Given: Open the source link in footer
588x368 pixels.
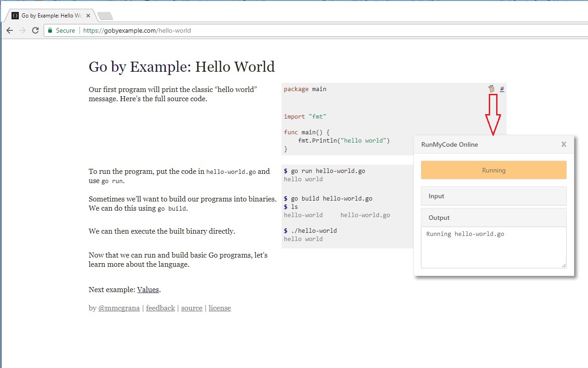Looking at the screenshot, I should [192, 308].
